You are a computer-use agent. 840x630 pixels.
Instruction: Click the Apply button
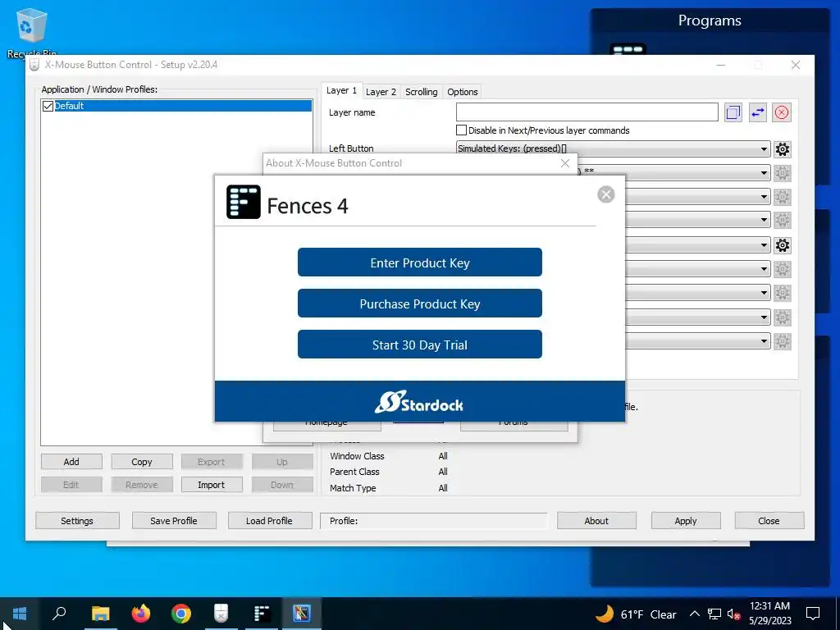[x=686, y=521]
